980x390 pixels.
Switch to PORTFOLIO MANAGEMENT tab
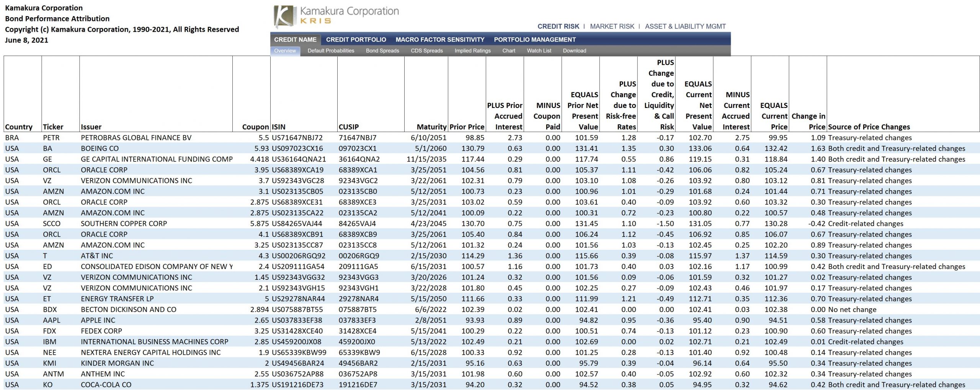[534, 39]
